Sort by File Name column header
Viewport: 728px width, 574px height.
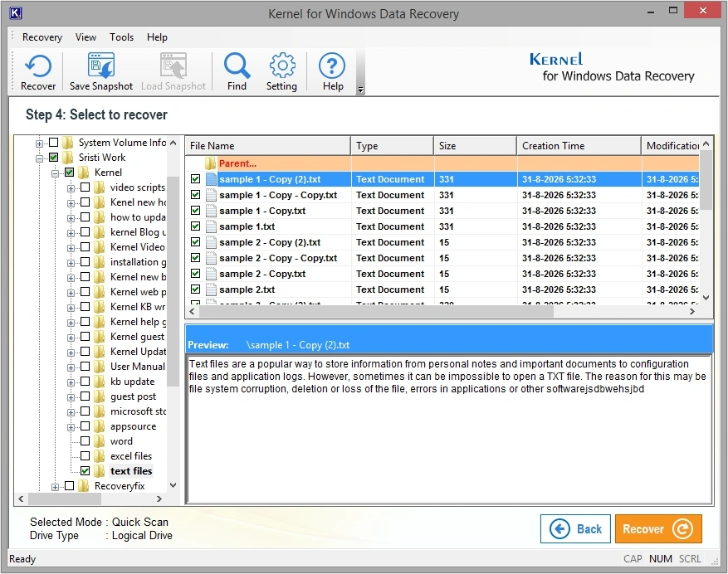(268, 146)
